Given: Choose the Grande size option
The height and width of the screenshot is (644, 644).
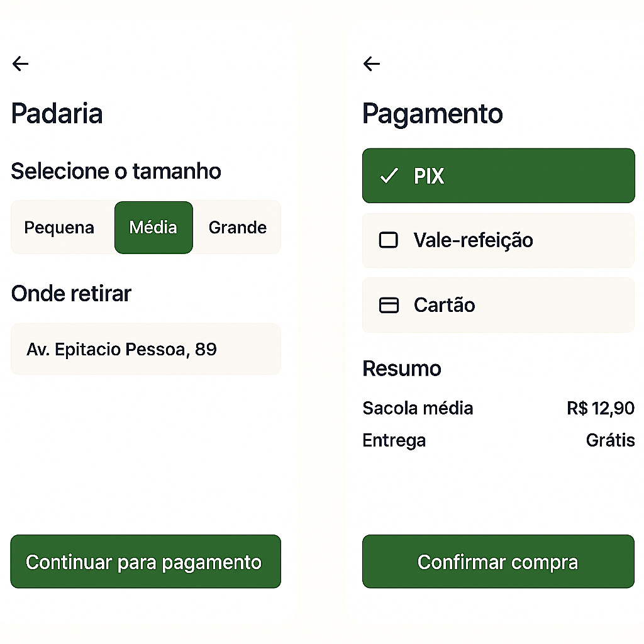Looking at the screenshot, I should click(x=238, y=228).
